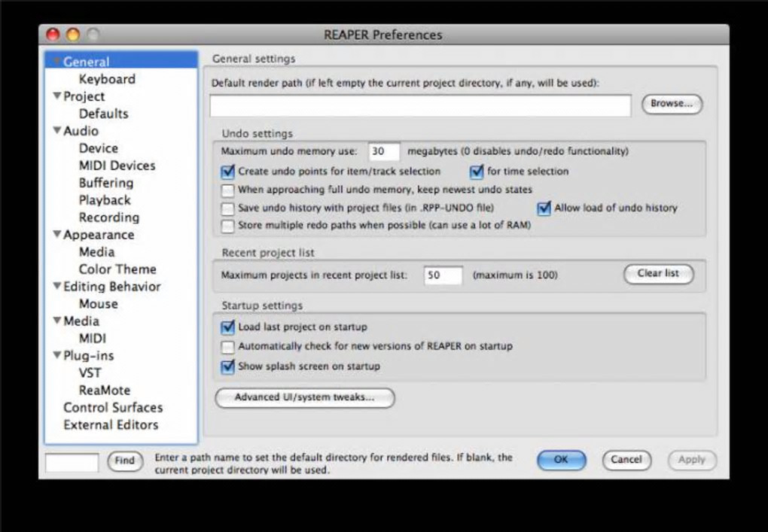Open Advanced UI/system tweaks

coord(305,397)
